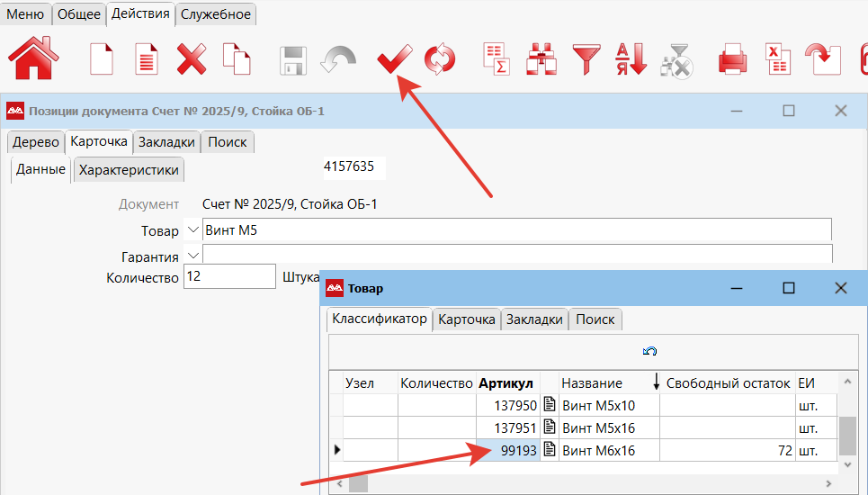The image size is (868, 495).
Task: Print using the printer icon
Action: tap(732, 60)
